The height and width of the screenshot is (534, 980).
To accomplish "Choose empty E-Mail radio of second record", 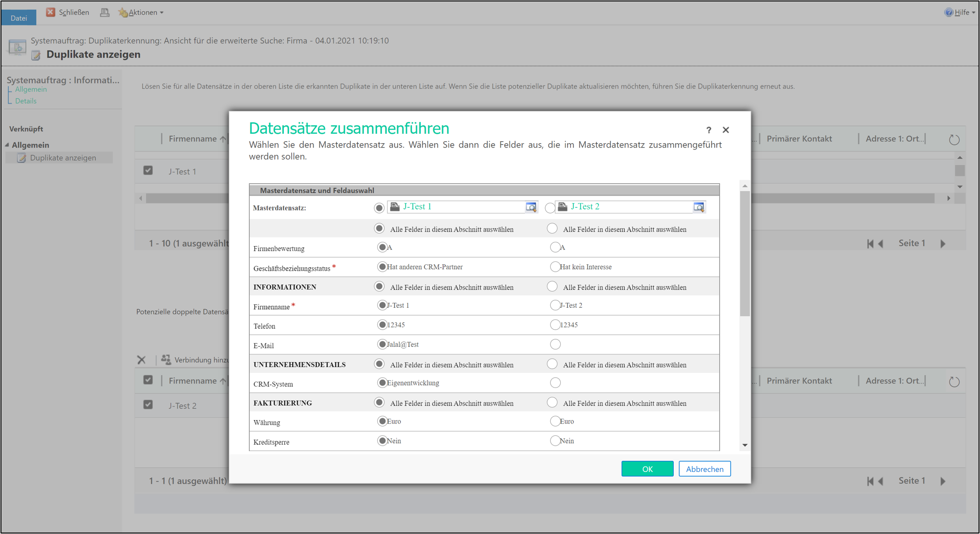I will click(555, 344).
